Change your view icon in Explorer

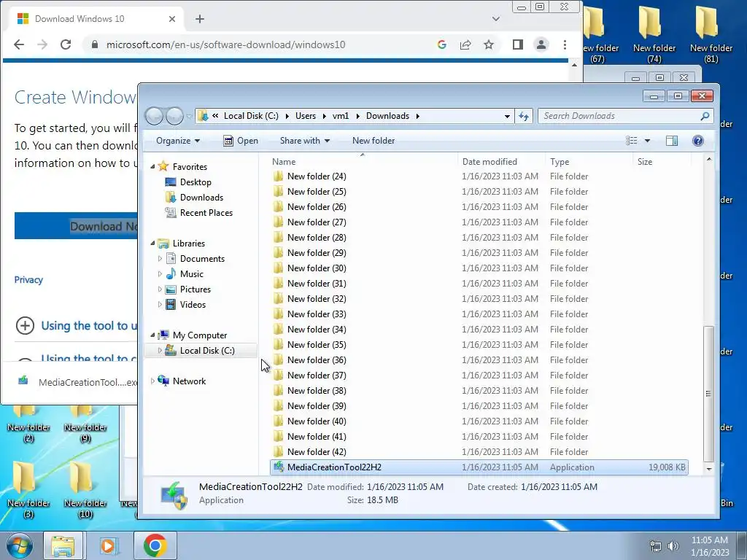point(631,141)
